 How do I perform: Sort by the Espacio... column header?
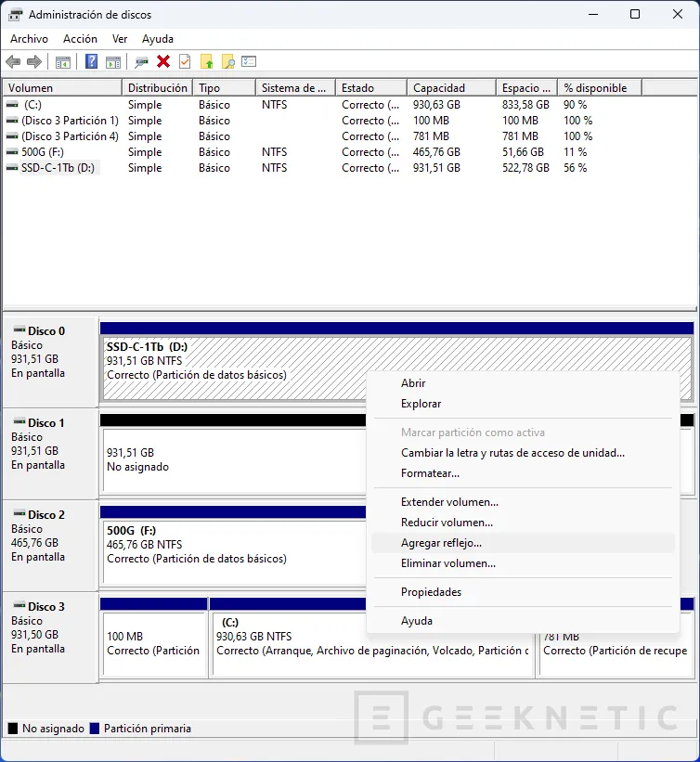pos(527,88)
